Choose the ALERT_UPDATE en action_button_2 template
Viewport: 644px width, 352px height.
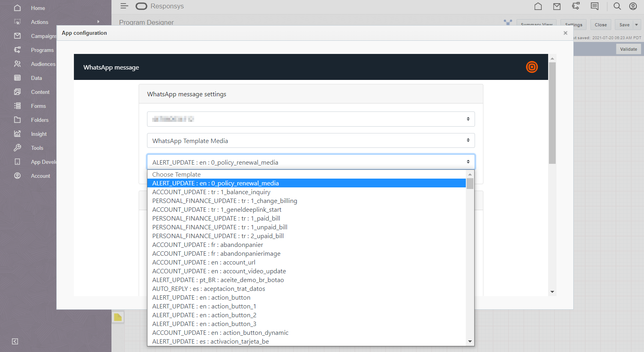[x=204, y=315]
